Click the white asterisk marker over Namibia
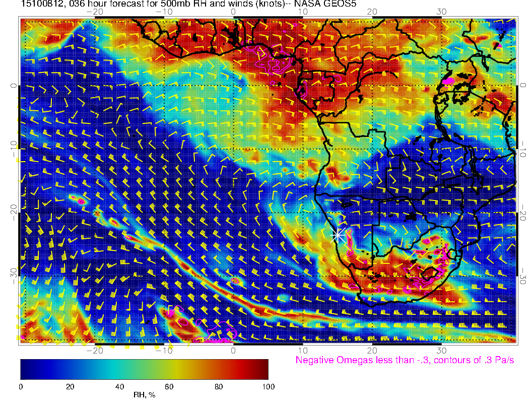 pos(338,235)
